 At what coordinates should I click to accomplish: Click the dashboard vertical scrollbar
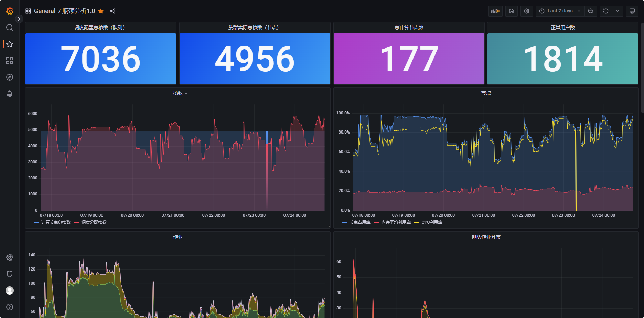pos(642,67)
